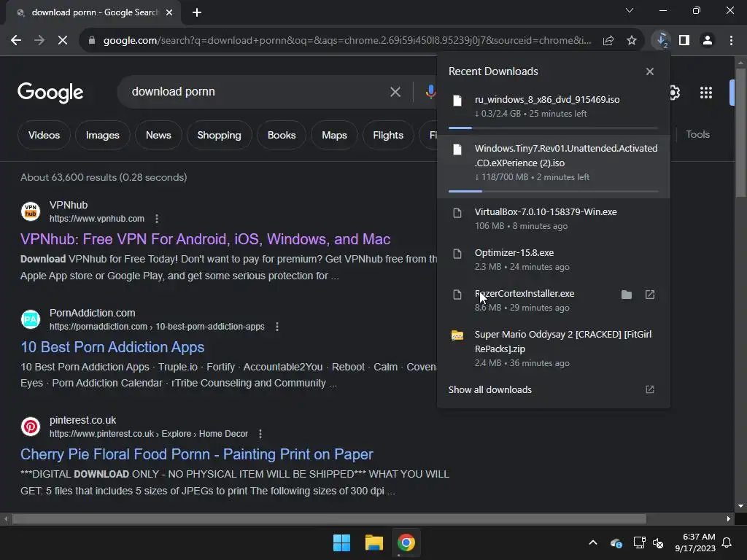The image size is (747, 560).
Task: Click the Google logo
Action: pos(50,93)
